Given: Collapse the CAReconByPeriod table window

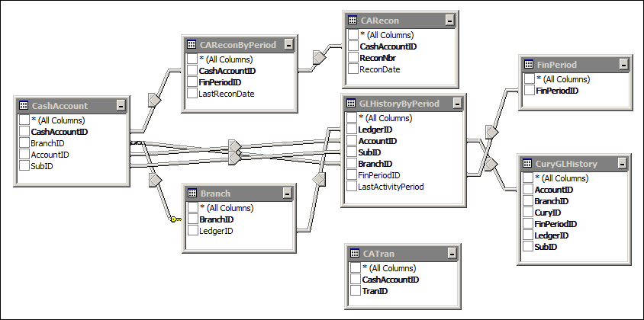Looking at the screenshot, I should (x=288, y=45).
